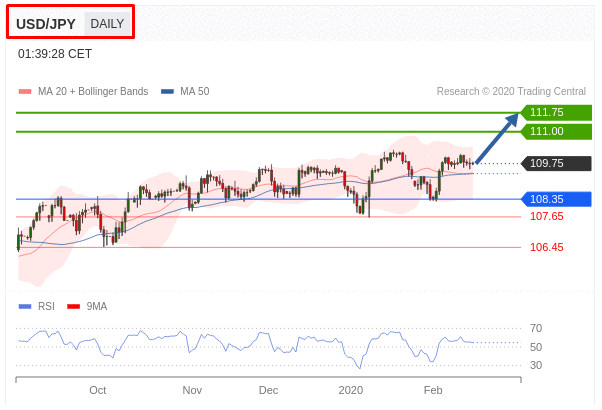Click the Nov date axis label
602x410 pixels.
192,390
